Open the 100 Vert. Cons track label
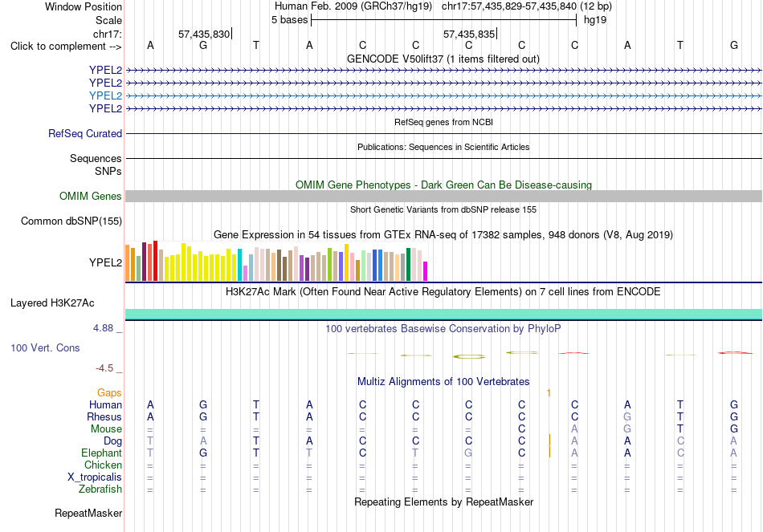Image resolution: width=763 pixels, height=532 pixels. pos(45,347)
